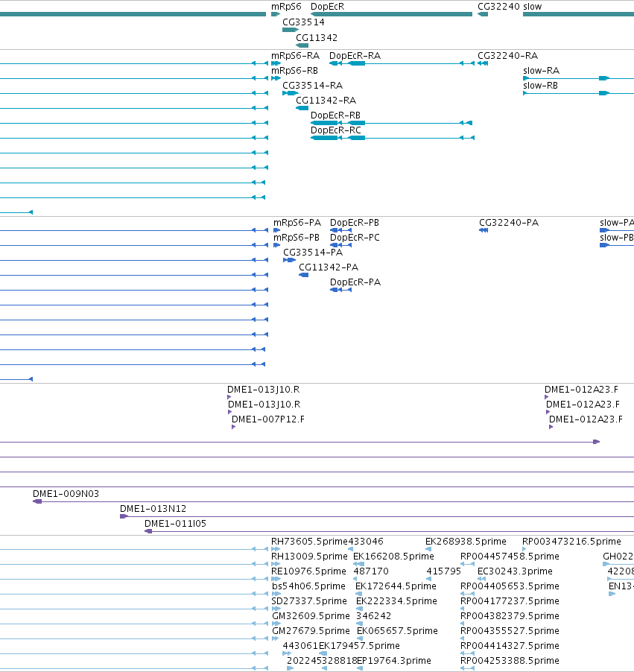634x672 pixels.
Task: Select EST label 433046
Action: (366, 542)
